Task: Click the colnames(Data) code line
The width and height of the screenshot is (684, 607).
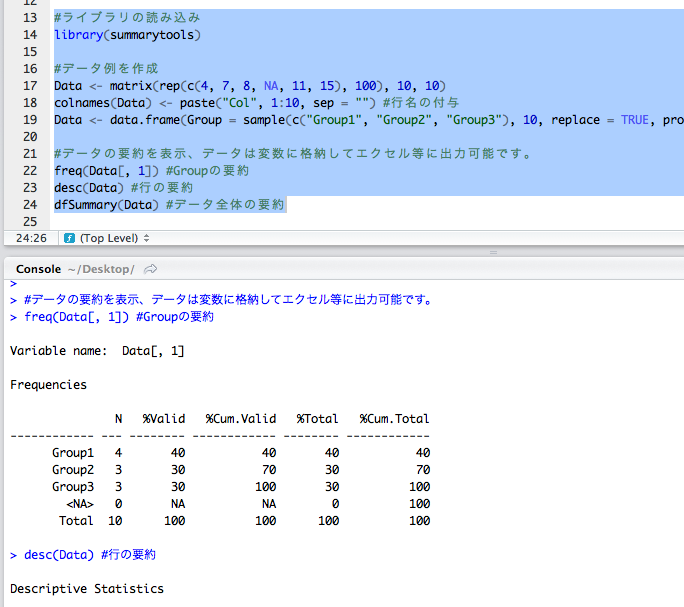Action: click(256, 103)
